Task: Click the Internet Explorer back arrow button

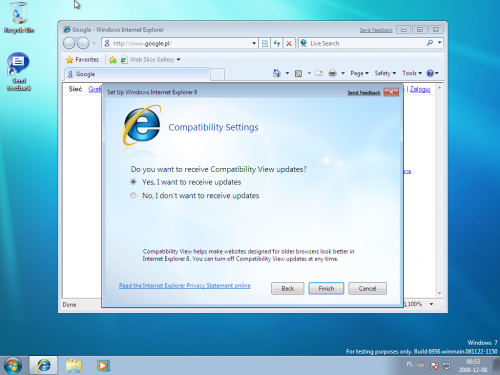Action: point(69,43)
